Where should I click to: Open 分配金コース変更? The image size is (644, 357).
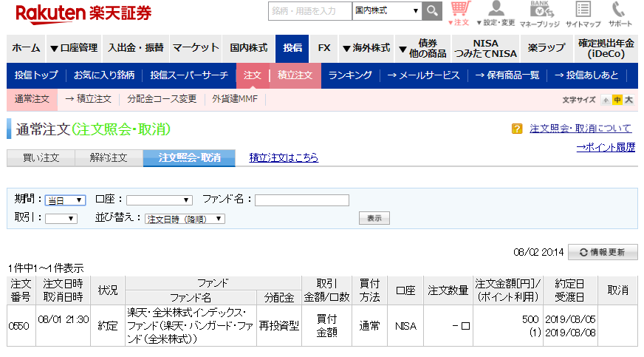162,100
